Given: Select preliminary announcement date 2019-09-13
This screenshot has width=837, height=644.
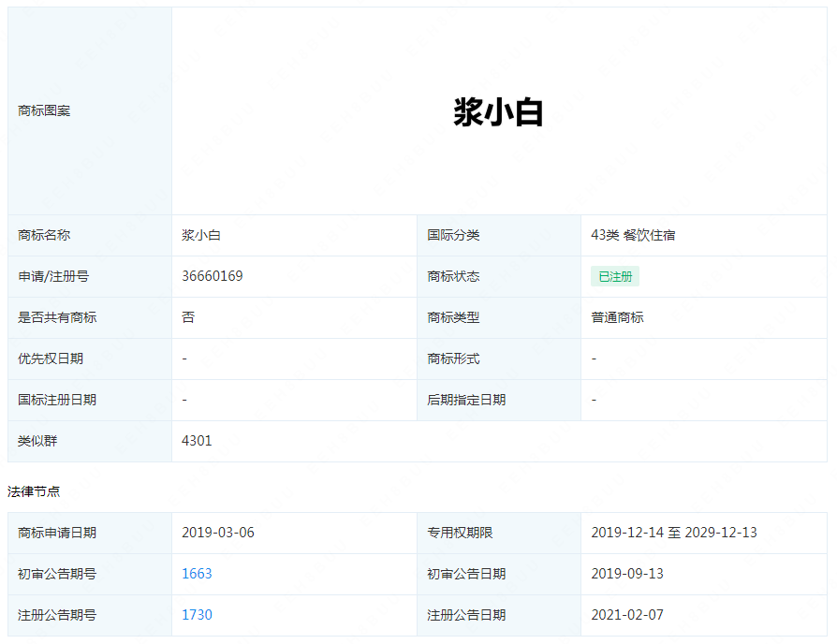Looking at the screenshot, I should 627,574.
